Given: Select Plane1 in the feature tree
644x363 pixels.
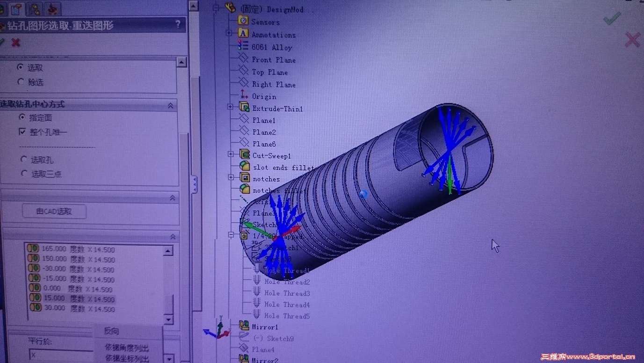Looking at the screenshot, I should tap(264, 120).
